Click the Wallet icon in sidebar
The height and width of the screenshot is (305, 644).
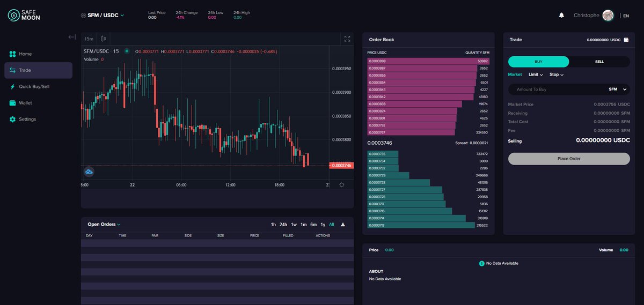point(12,103)
